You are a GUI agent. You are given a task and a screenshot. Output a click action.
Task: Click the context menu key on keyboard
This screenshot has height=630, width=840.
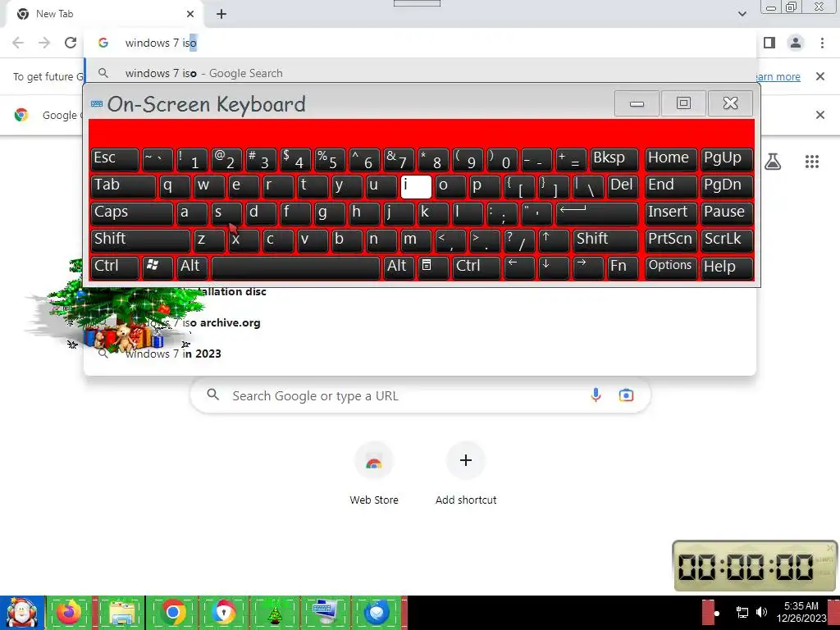click(433, 267)
